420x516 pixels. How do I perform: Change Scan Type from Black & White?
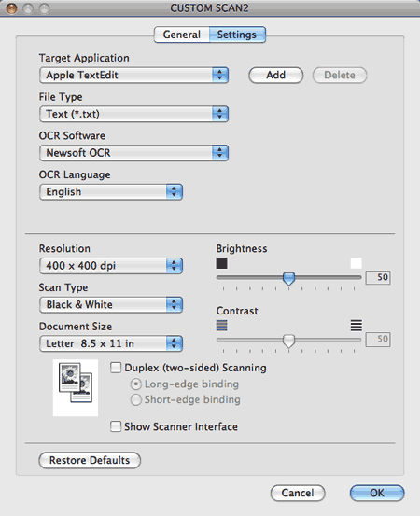point(111,304)
